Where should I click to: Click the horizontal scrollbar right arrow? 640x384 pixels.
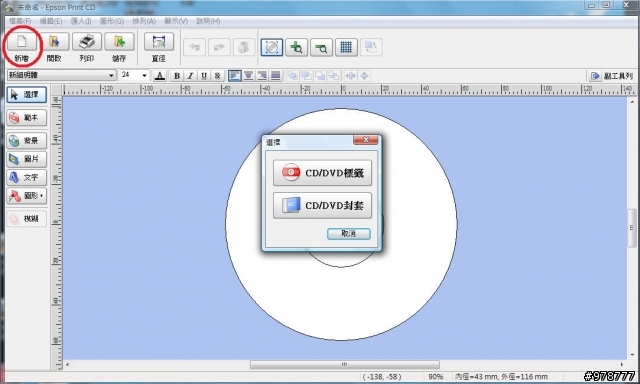point(622,364)
